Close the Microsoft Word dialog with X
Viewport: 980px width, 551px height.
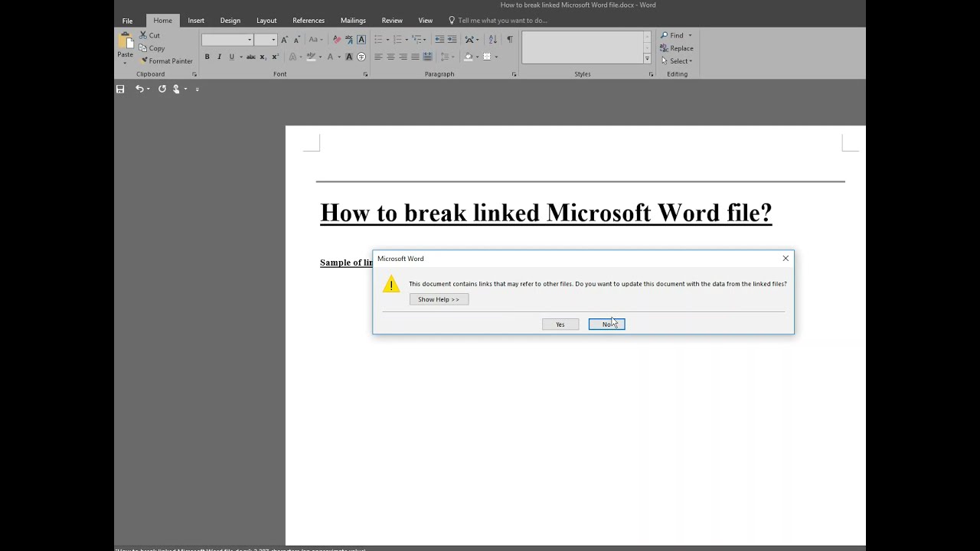pyautogui.click(x=786, y=259)
